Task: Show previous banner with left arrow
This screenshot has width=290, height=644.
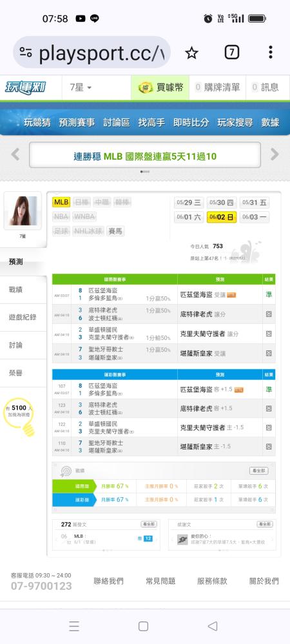Action: pyautogui.click(x=15, y=155)
